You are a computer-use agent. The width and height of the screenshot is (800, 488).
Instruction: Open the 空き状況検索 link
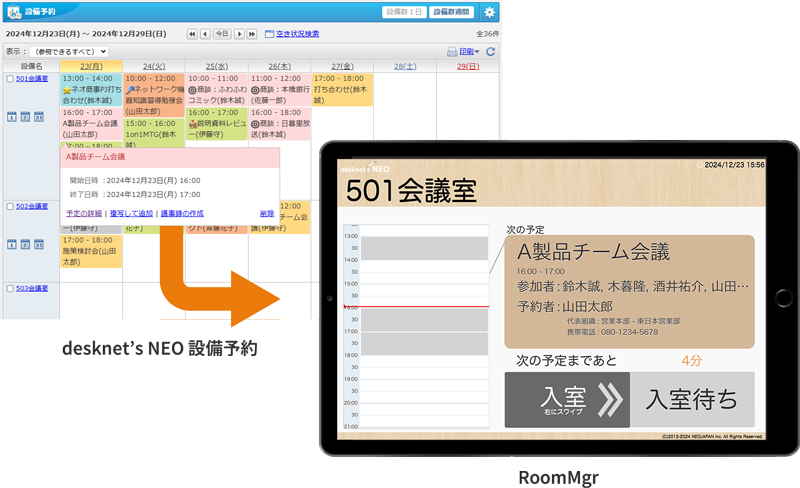tap(297, 34)
